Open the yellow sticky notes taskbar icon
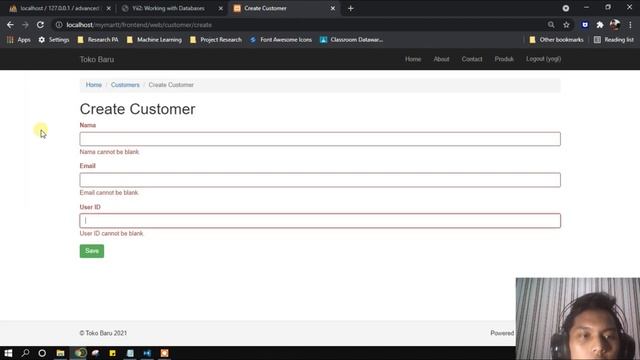 click(x=113, y=353)
